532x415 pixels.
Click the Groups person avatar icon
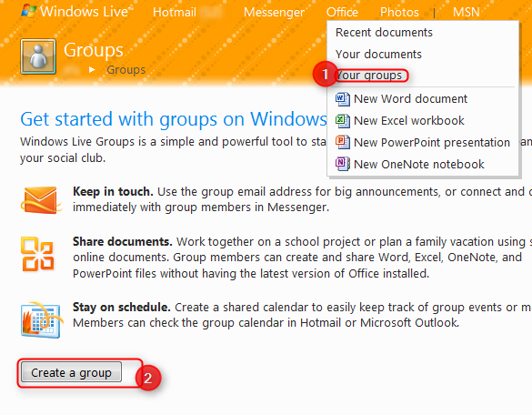point(38,56)
